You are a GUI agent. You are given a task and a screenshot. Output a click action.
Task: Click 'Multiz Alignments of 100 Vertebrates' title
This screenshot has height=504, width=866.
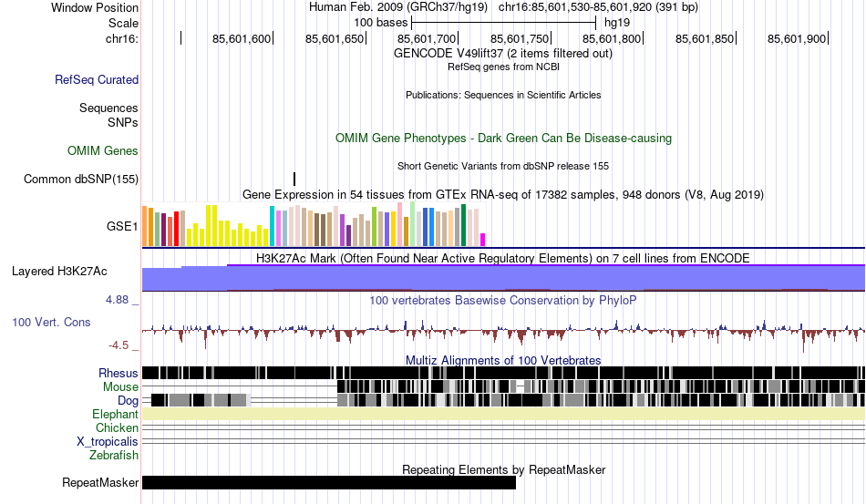click(x=503, y=361)
